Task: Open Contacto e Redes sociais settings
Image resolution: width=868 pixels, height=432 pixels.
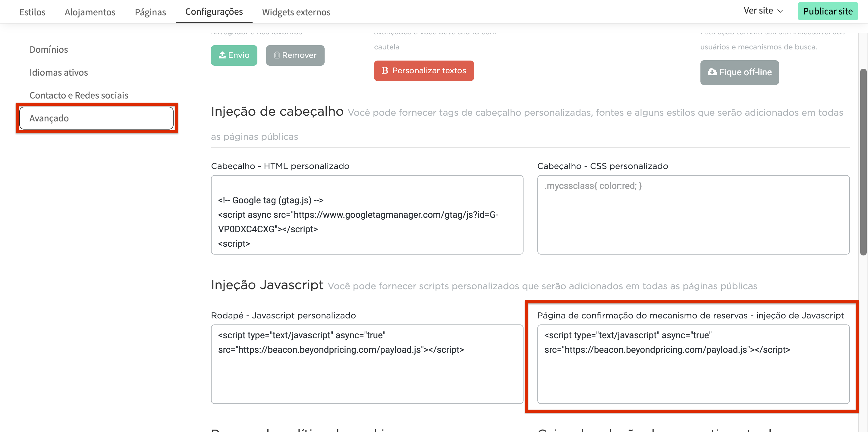Action: (x=79, y=95)
